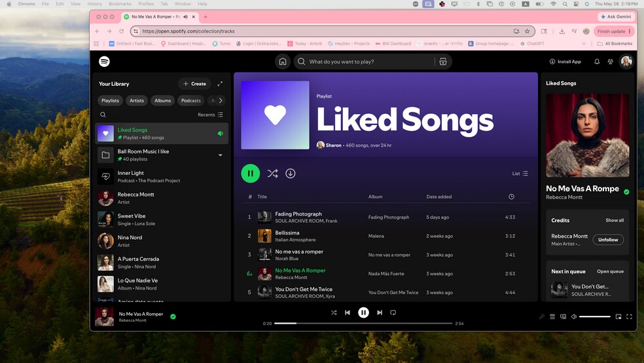The width and height of the screenshot is (644, 363).
Task: Open the Chrome three-dot menu
Action: (630, 31)
